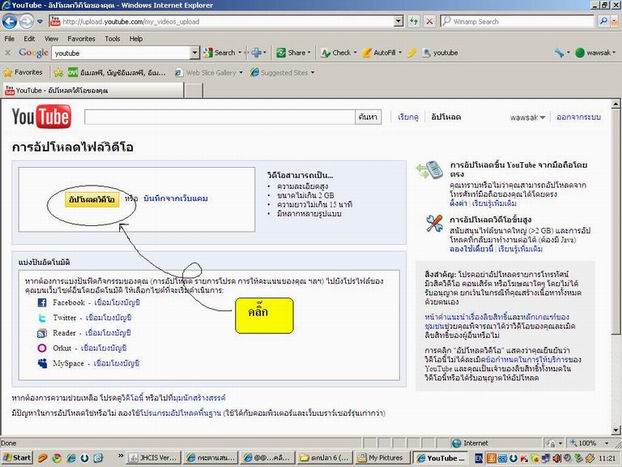Open the File menu
The width and height of the screenshot is (622, 467).
(x=10, y=38)
